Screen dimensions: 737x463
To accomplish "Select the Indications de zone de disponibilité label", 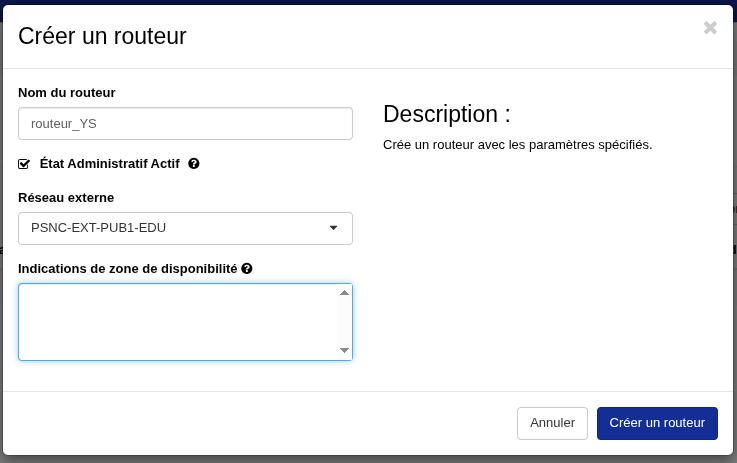I will 128,268.
